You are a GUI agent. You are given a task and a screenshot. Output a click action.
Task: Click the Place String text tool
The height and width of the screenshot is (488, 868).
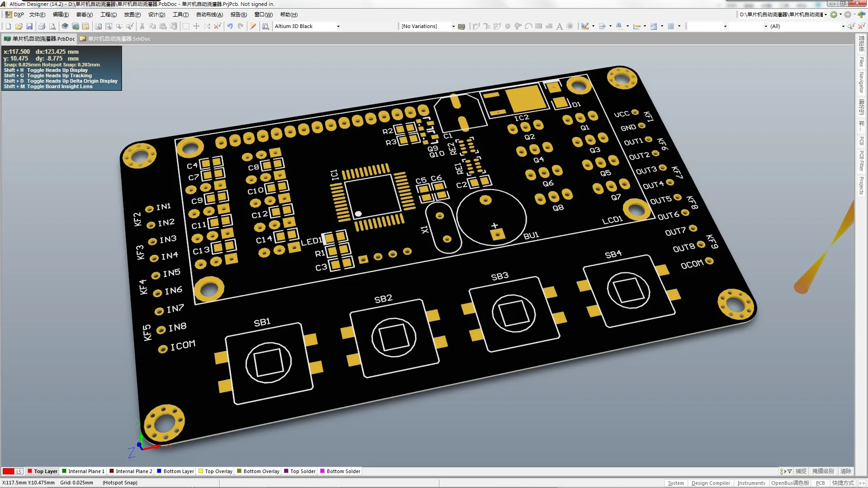(x=559, y=26)
